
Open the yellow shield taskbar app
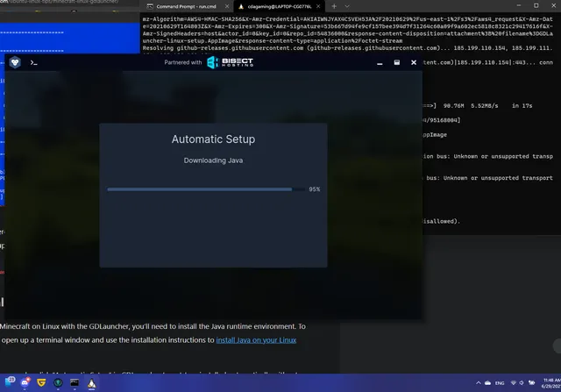point(41,382)
